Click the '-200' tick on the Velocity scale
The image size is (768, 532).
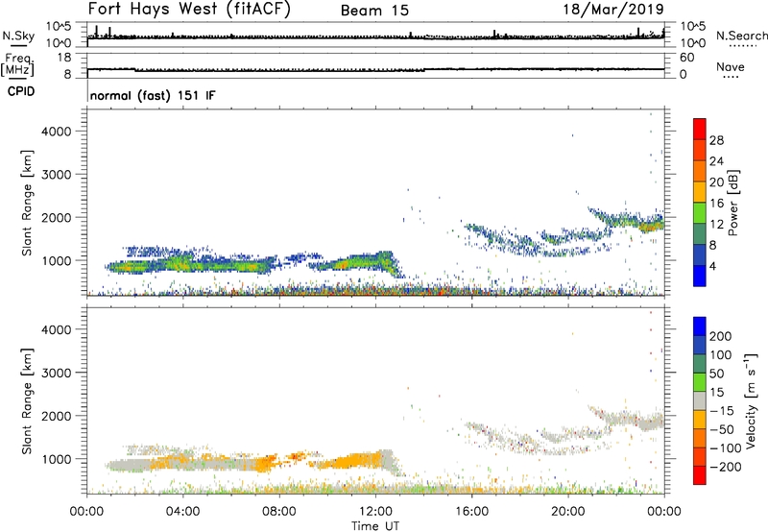pos(725,467)
